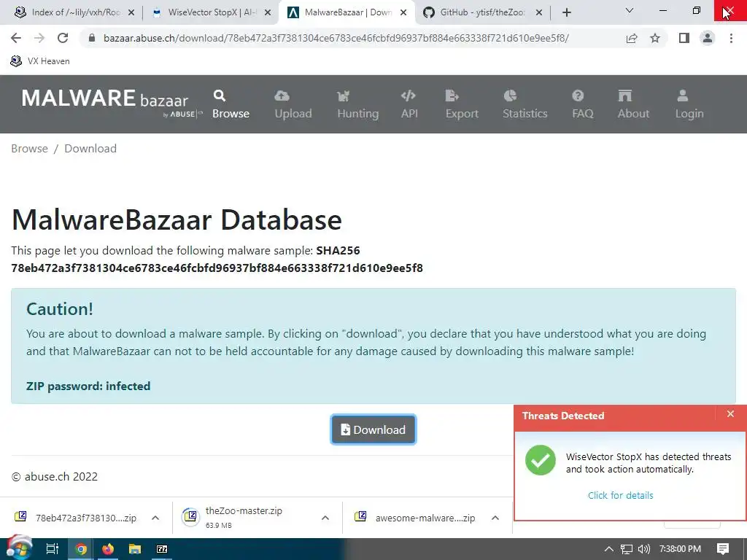Screen dimensions: 747x560
Task: Open the notification center icon
Action: coord(723,549)
